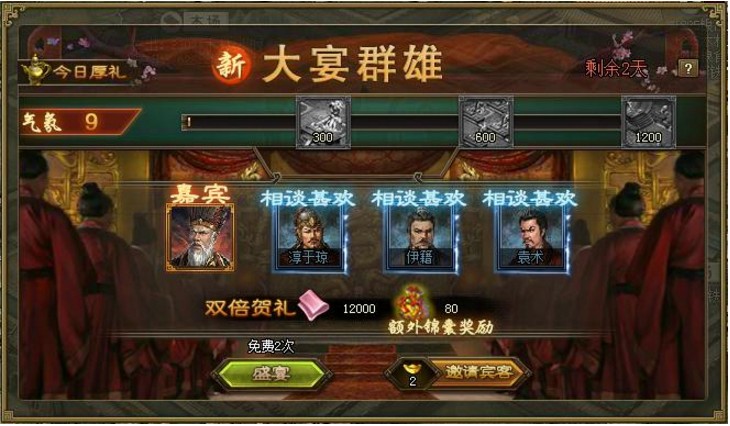Select the 1200 milestone reward icon
The width and height of the screenshot is (730, 426).
click(649, 122)
